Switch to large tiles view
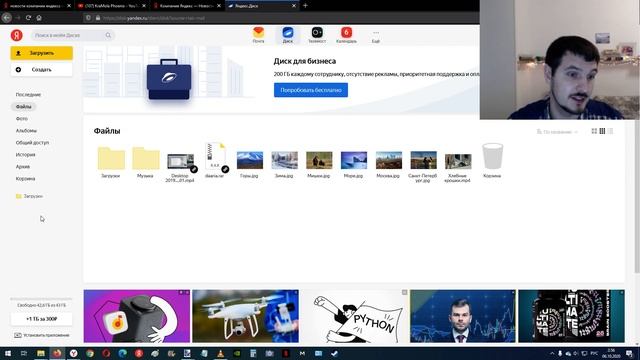The image size is (640, 360). (594, 131)
